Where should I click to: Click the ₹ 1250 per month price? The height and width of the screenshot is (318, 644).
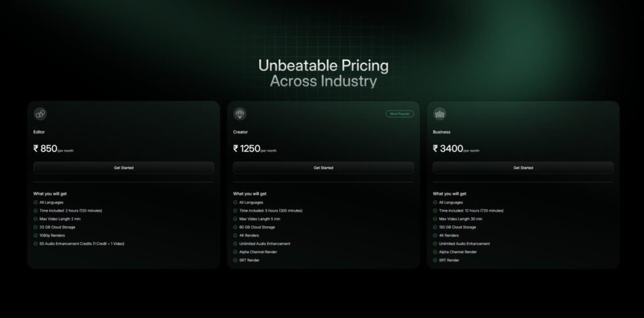pyautogui.click(x=255, y=148)
